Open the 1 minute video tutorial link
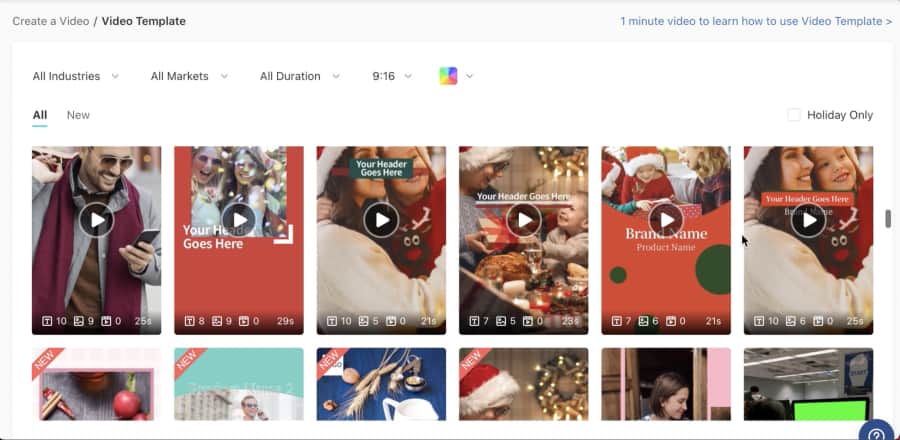Screen dimensions: 900x440 tap(755, 21)
